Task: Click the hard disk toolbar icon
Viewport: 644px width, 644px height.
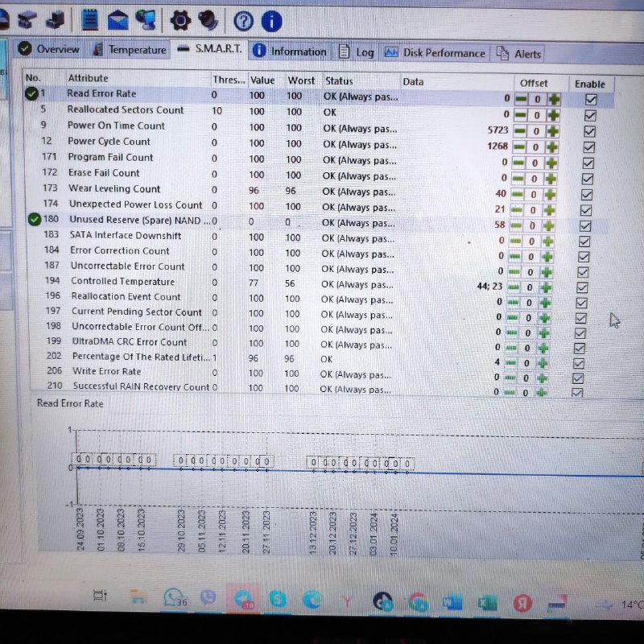Action: coord(26,20)
